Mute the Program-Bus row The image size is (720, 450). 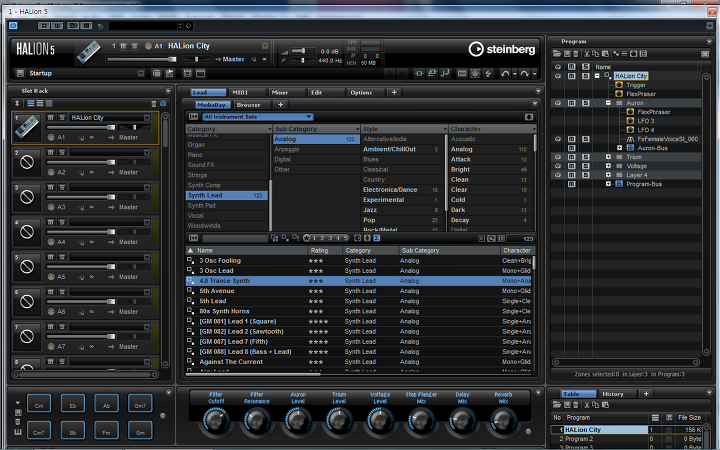coord(572,184)
